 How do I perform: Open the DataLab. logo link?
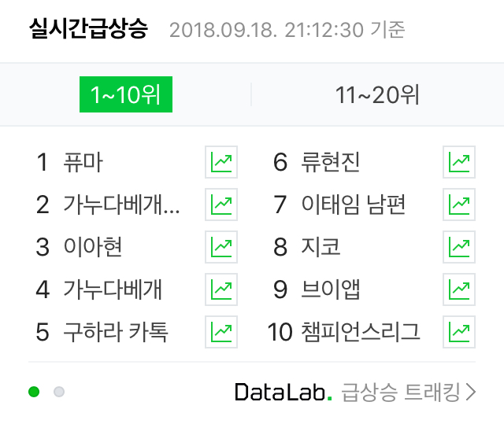[283, 392]
